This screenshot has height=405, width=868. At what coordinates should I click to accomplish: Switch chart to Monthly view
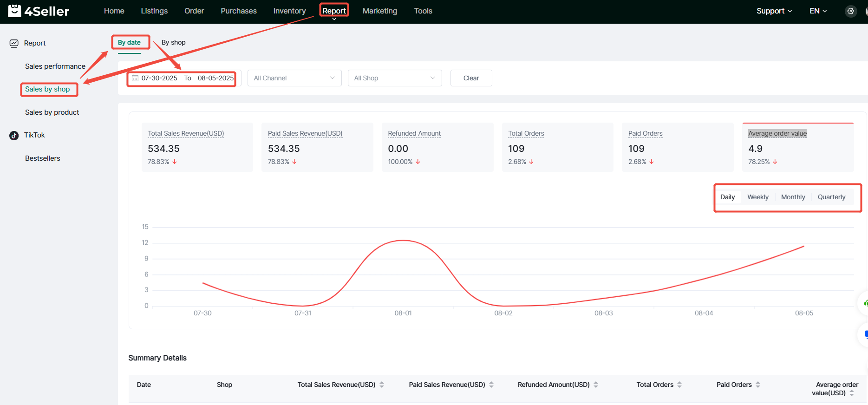(793, 197)
